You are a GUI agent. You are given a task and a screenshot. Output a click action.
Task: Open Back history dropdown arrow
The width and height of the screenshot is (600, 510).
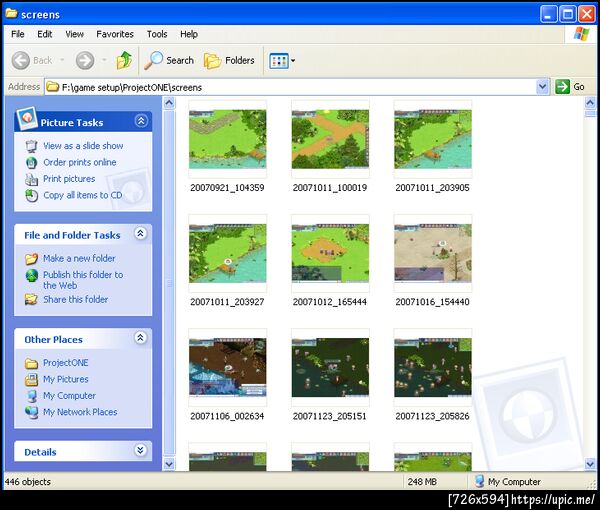coord(62,60)
